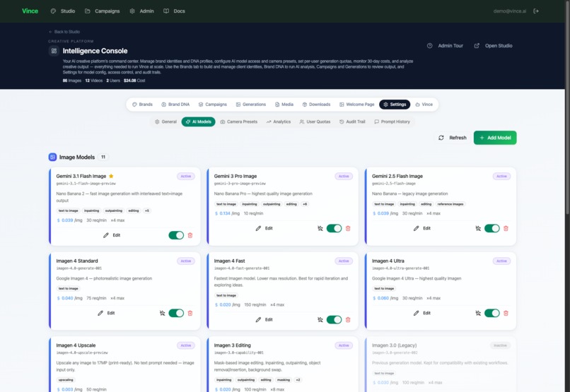Viewport: 570px width, 392px height.
Task: Click the Admin gear icon in top nav
Action: click(132, 11)
